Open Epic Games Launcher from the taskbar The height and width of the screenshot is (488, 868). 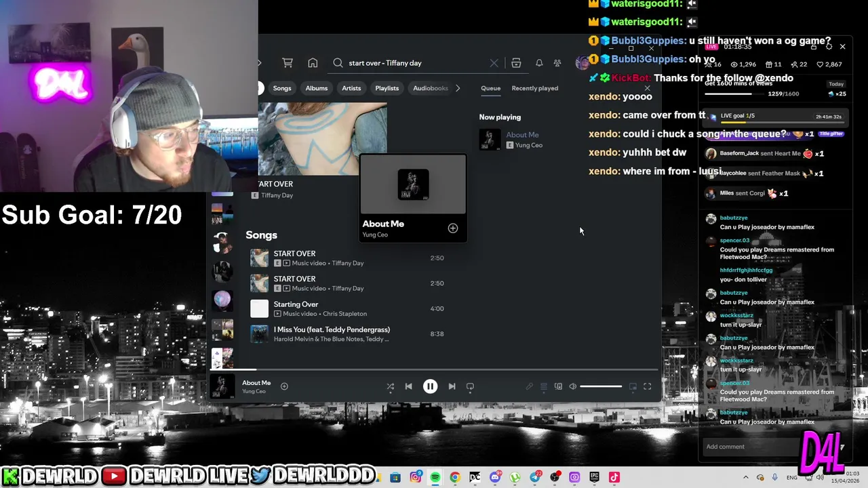point(595,477)
